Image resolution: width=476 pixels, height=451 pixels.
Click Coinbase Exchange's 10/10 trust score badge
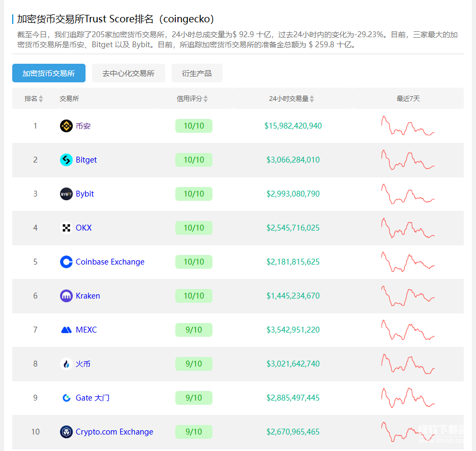coord(194,262)
